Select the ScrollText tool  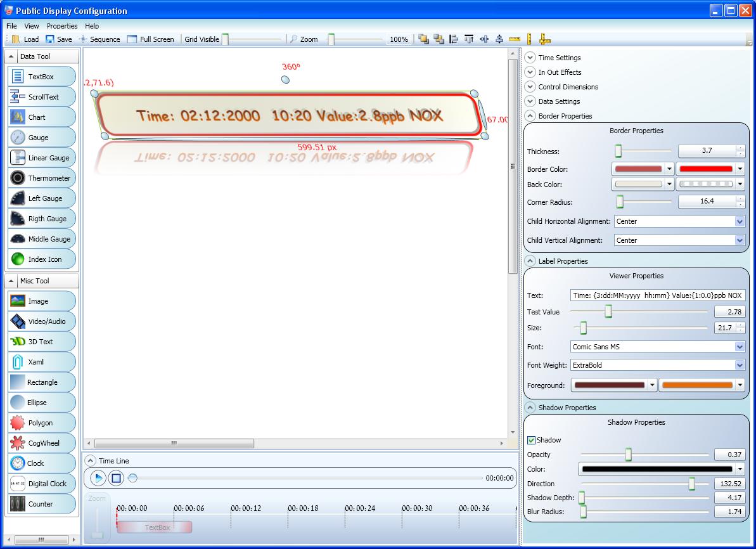(42, 96)
